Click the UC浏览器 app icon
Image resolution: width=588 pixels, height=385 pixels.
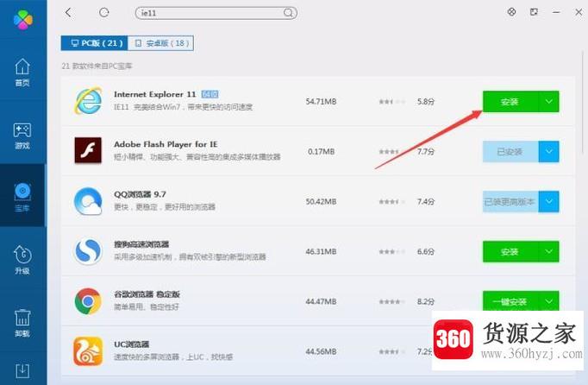88,351
